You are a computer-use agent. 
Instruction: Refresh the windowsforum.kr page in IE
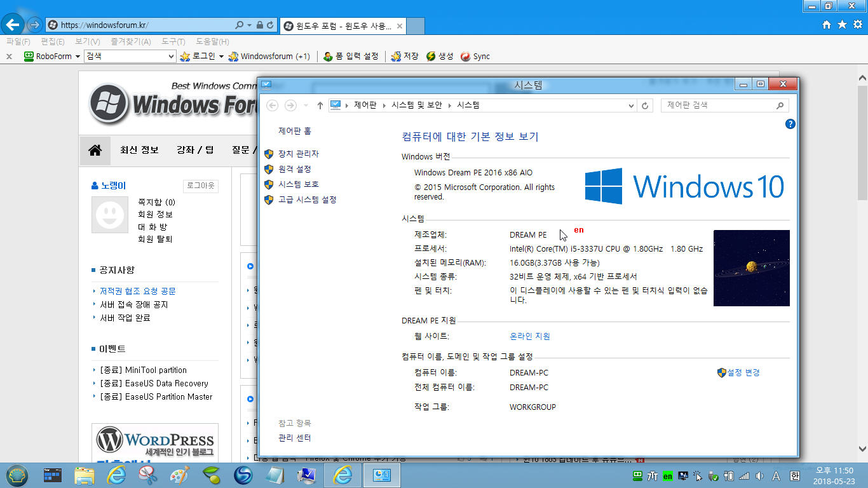click(270, 25)
